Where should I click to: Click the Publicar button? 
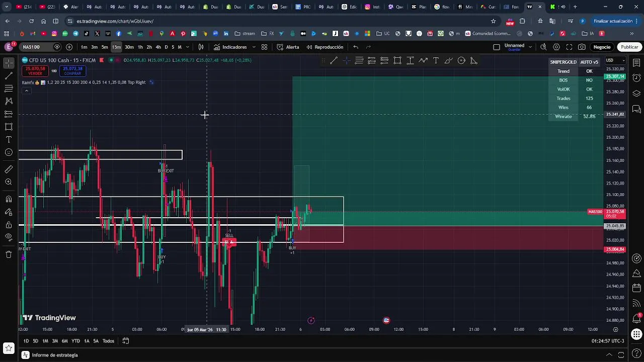(x=629, y=47)
